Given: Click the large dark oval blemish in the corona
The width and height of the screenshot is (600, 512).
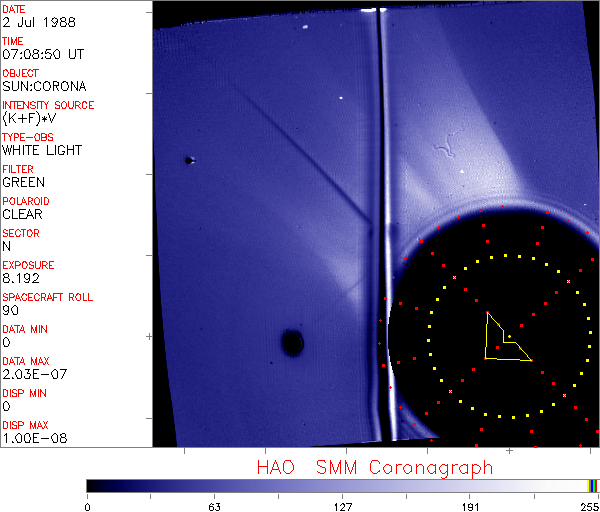Looking at the screenshot, I should click(292, 343).
